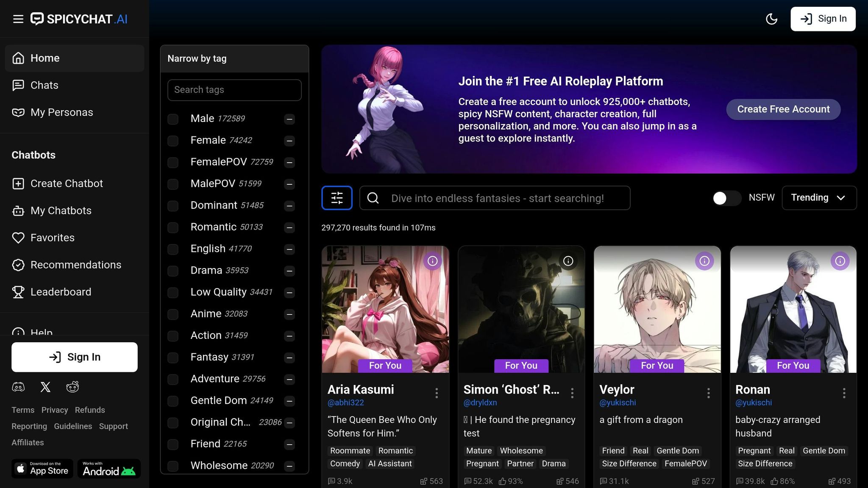Open Leaderboard in sidebar

pos(75,292)
